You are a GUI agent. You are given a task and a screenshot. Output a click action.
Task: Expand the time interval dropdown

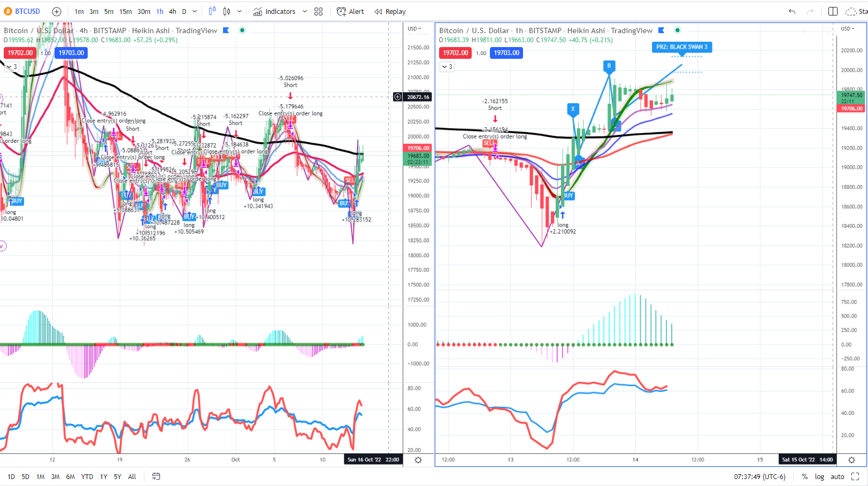195,11
